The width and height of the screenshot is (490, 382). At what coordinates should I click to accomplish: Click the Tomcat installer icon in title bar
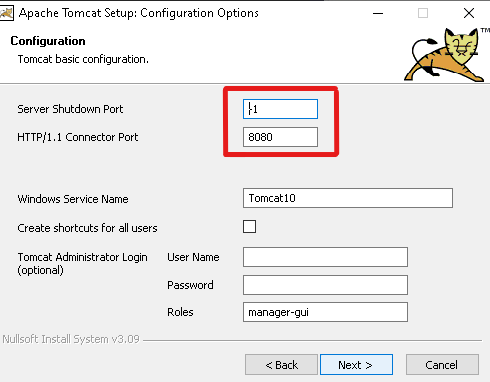click(x=6, y=13)
